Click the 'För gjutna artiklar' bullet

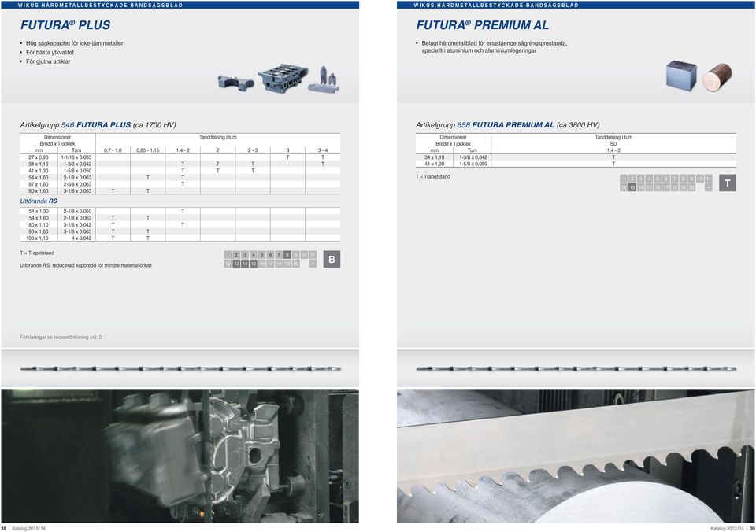[x=48, y=61]
